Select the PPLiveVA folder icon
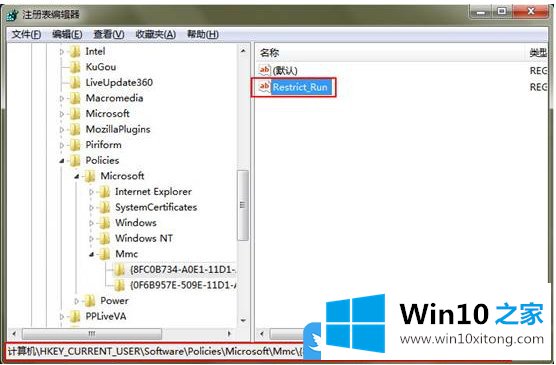The width and height of the screenshot is (556, 365). pos(75,316)
